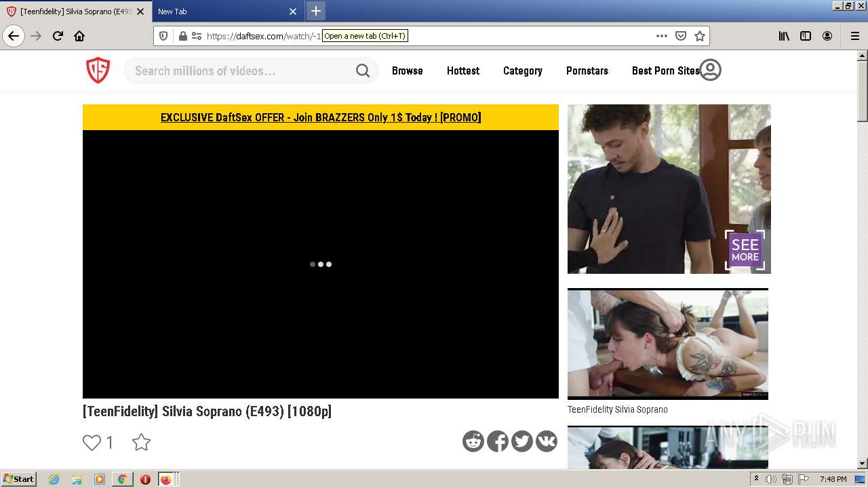Open the Firefox account icon in toolbar
The height and width of the screenshot is (488, 868).
pyautogui.click(x=827, y=36)
